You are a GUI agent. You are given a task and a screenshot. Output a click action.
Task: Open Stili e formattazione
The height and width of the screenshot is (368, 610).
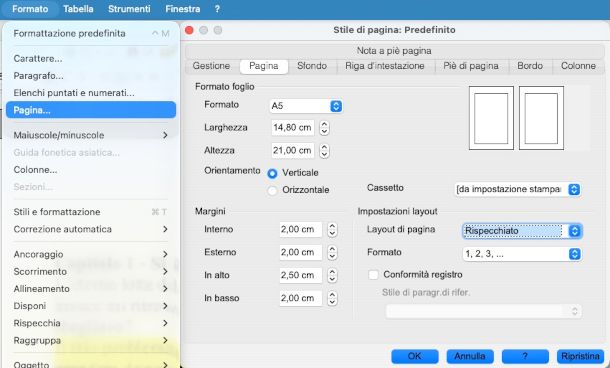91,212
